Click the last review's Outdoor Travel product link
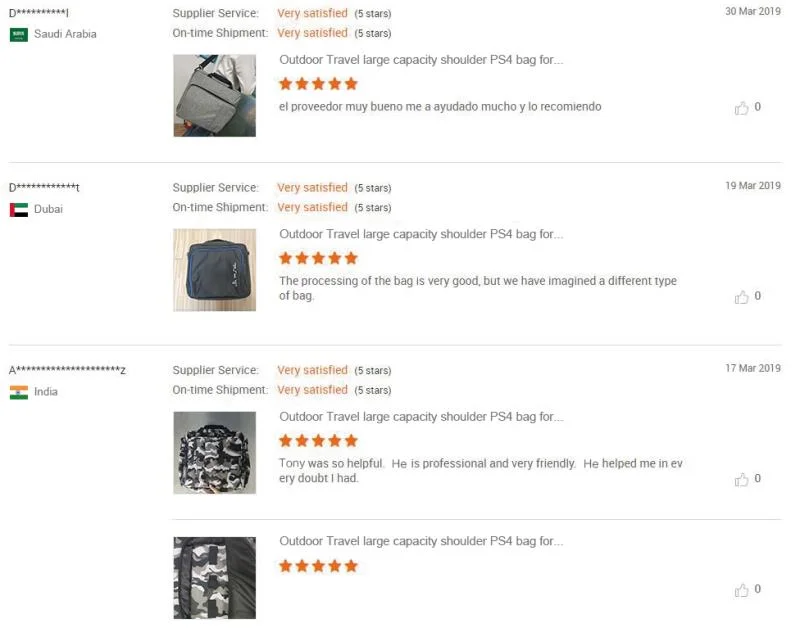This screenshot has width=800, height=632. tap(421, 542)
